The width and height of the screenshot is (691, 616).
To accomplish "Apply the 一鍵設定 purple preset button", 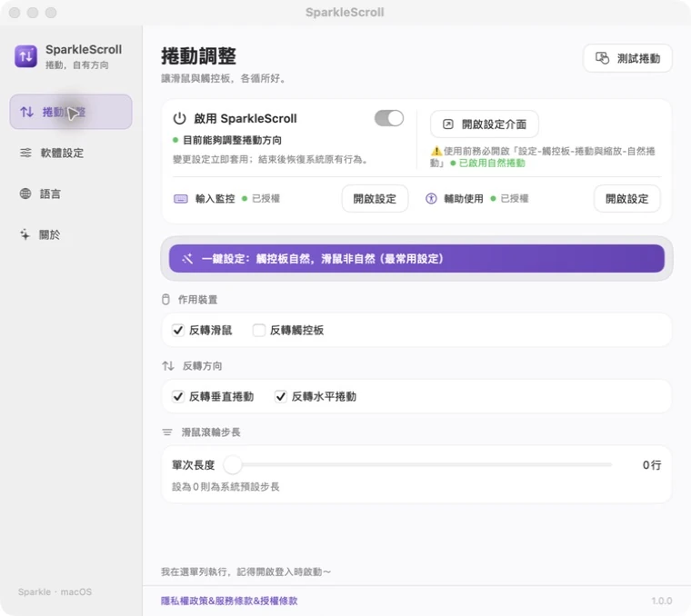I will point(416,258).
